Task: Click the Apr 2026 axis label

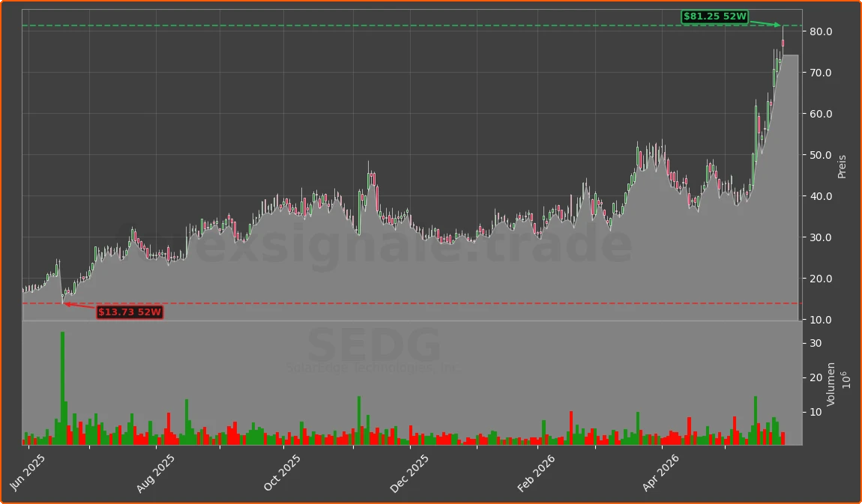Action: tap(663, 472)
